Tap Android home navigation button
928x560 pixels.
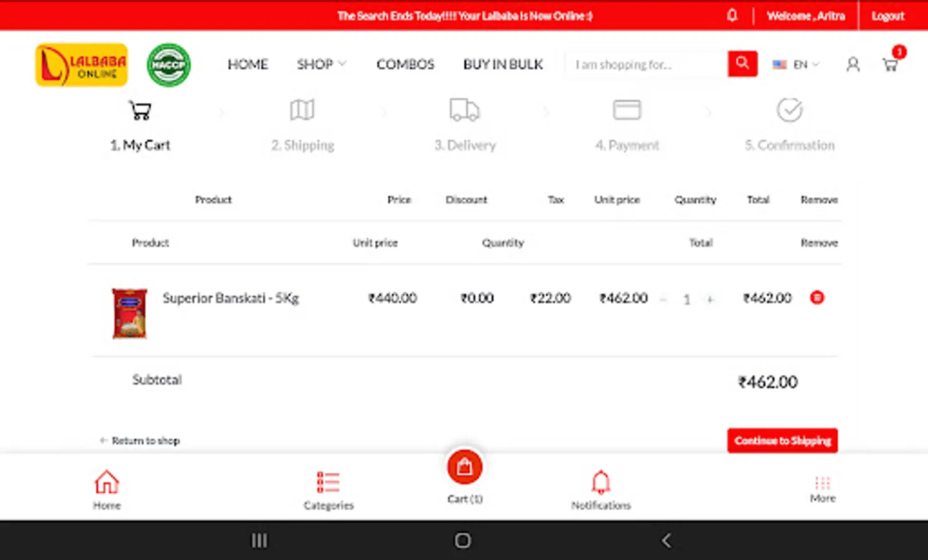tap(462, 540)
